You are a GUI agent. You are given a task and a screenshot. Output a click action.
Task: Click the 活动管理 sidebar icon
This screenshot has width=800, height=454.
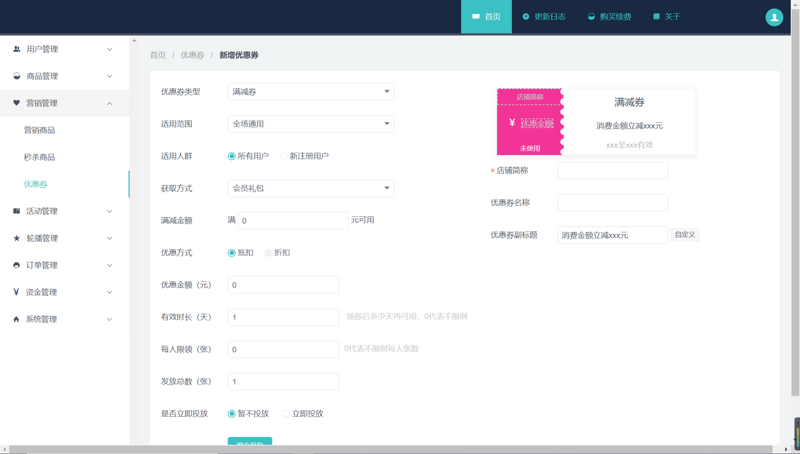pos(16,211)
